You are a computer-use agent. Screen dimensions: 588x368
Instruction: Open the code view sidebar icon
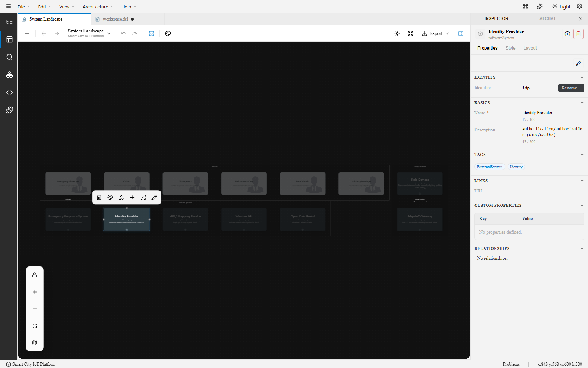(10, 92)
